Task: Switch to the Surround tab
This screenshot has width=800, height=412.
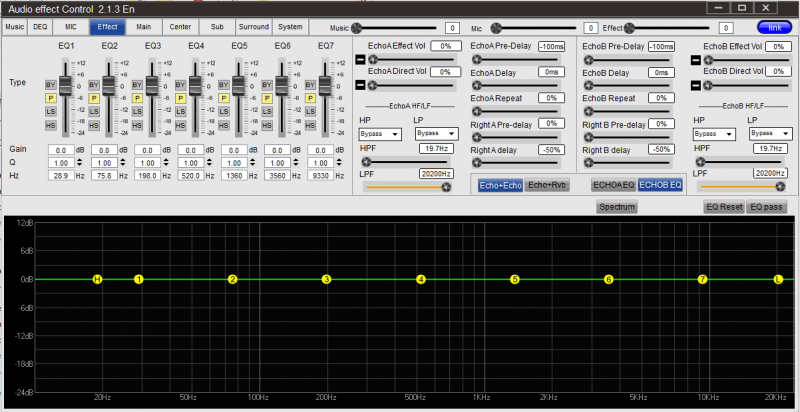Action: (x=255, y=27)
